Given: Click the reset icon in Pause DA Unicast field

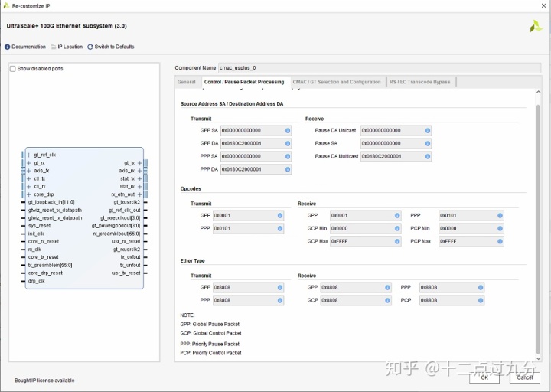Looking at the screenshot, I should click(x=428, y=131).
